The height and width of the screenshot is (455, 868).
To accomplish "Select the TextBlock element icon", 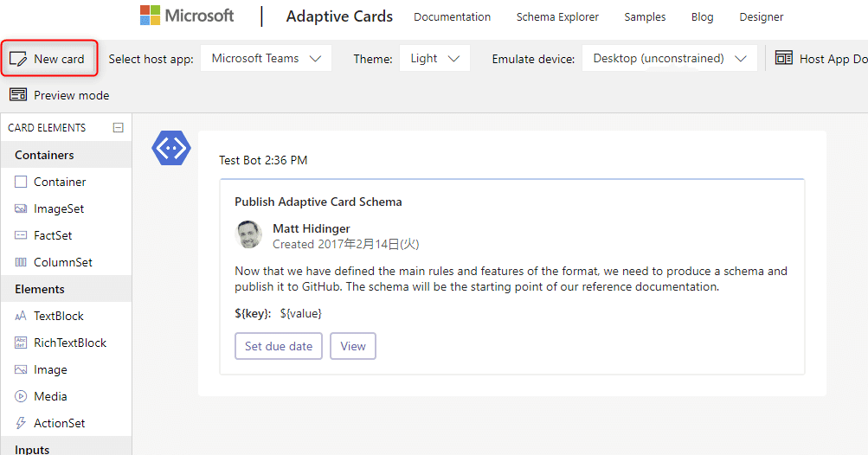I will pyautogui.click(x=21, y=316).
